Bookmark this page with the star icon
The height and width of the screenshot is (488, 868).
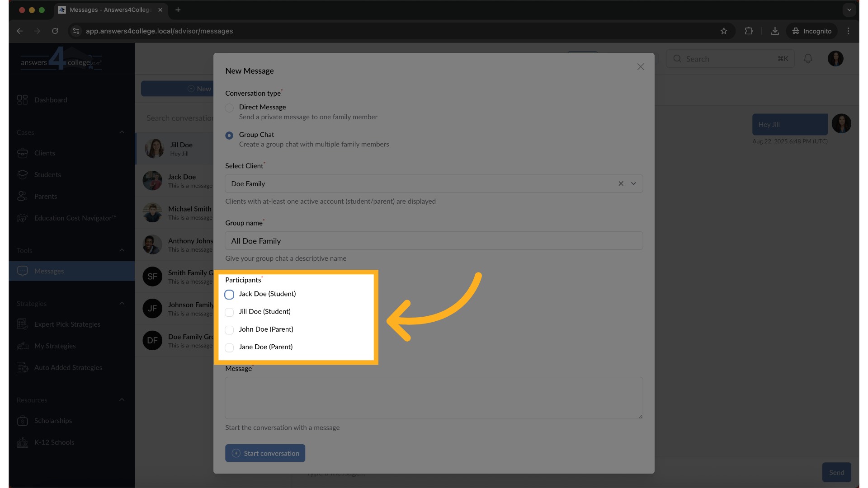click(x=724, y=31)
